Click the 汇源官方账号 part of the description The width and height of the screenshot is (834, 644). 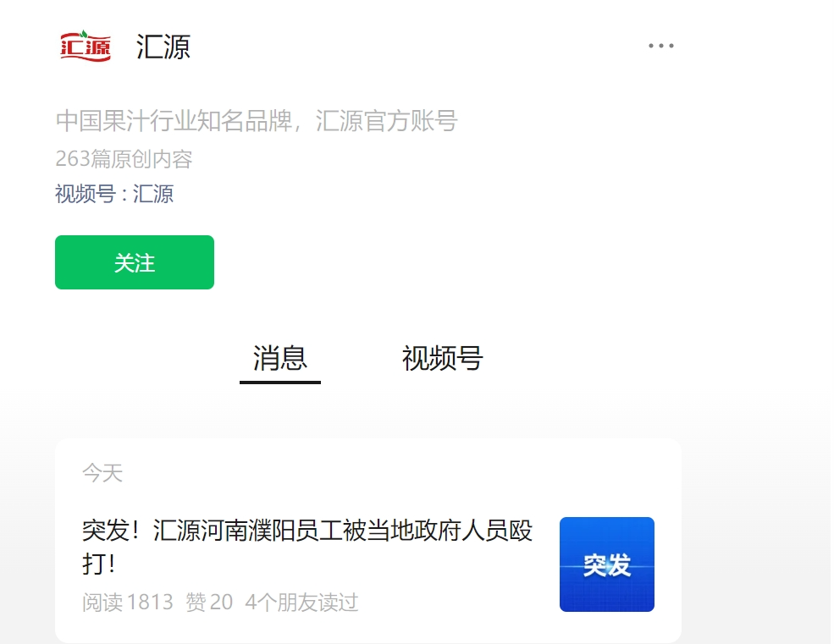tap(387, 121)
